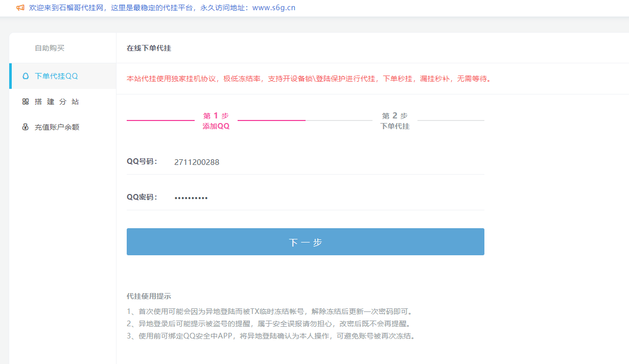Click the grid icon beside 搭建分站
The width and height of the screenshot is (629, 364).
26,102
